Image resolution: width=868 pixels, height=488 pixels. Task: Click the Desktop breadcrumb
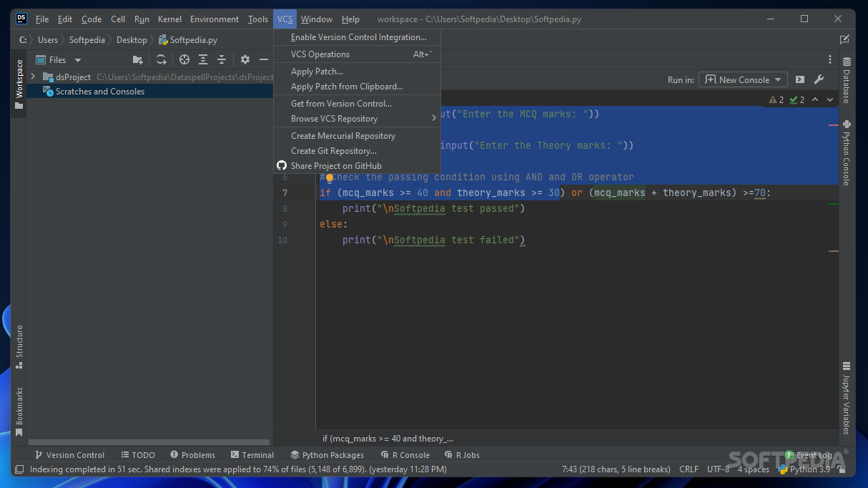click(132, 40)
